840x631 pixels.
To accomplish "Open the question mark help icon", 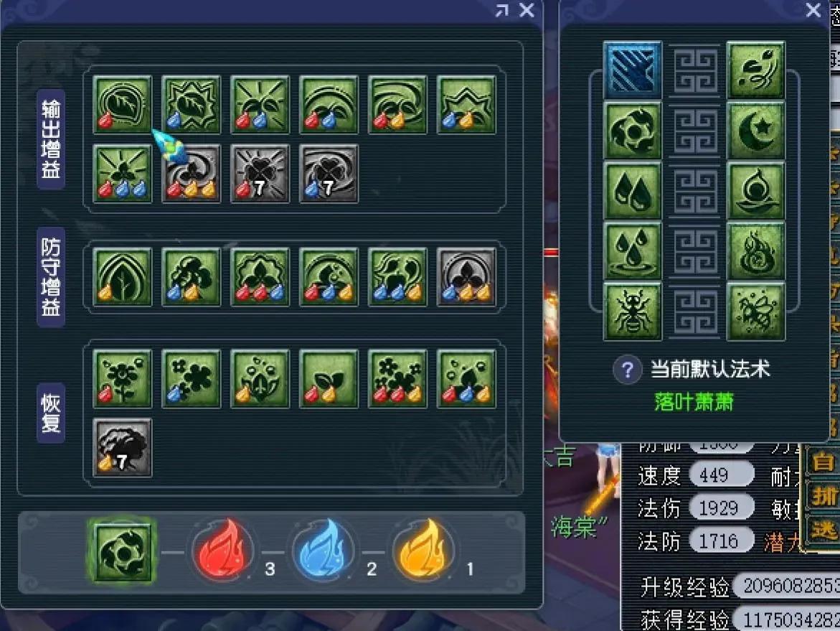I will (628, 370).
